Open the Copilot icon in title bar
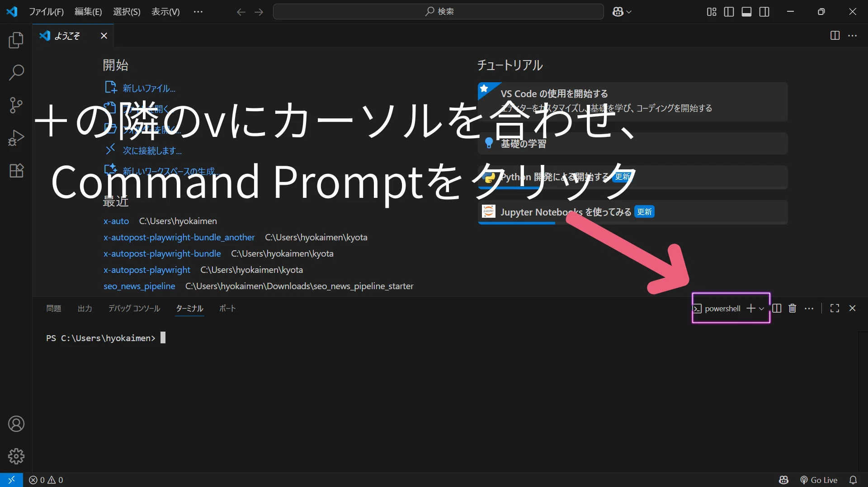Viewport: 868px width, 487px height. tap(618, 12)
